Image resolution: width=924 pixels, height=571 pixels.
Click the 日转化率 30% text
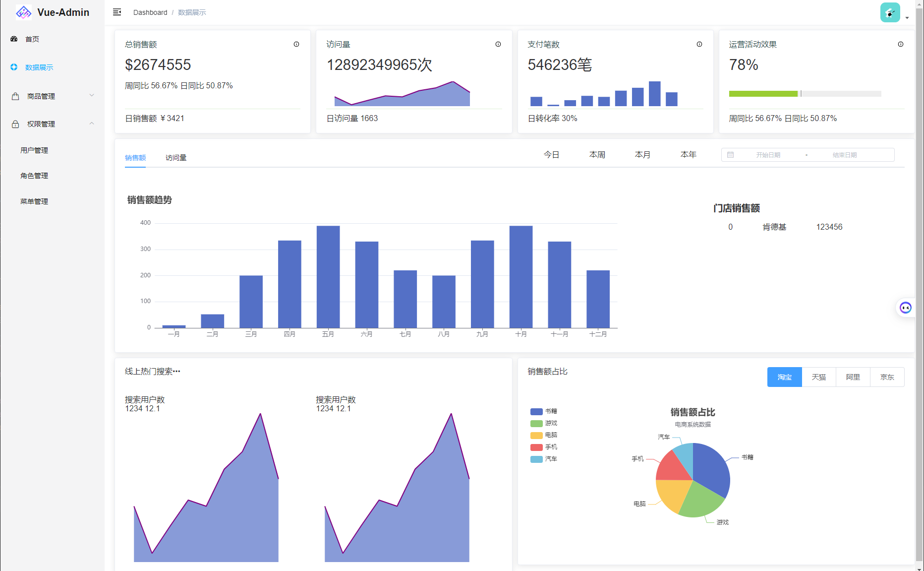click(552, 118)
